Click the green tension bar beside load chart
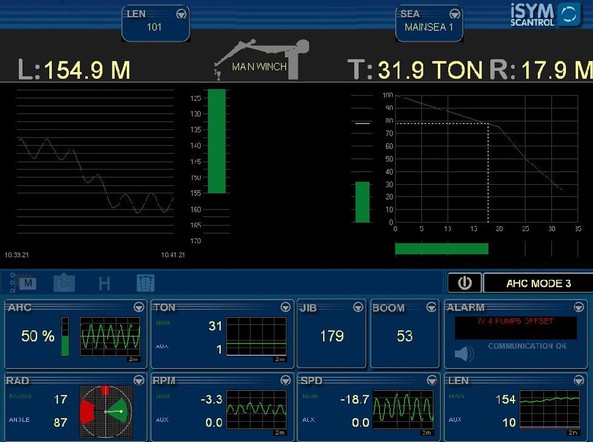 (x=362, y=202)
